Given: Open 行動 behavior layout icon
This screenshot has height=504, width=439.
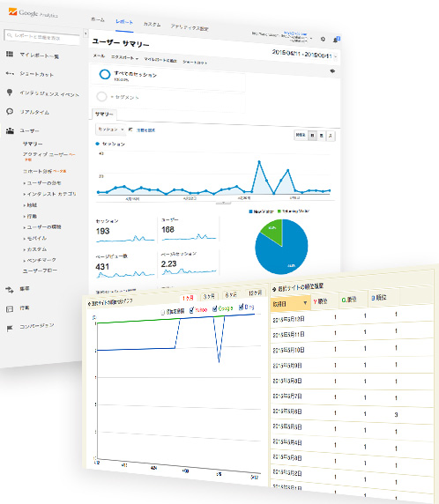Looking at the screenshot, I should pos(10,309).
